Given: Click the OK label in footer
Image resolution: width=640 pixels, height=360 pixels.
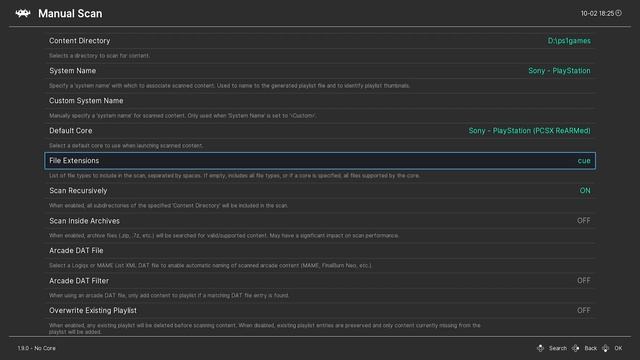Looking at the screenshot, I should [x=618, y=348].
